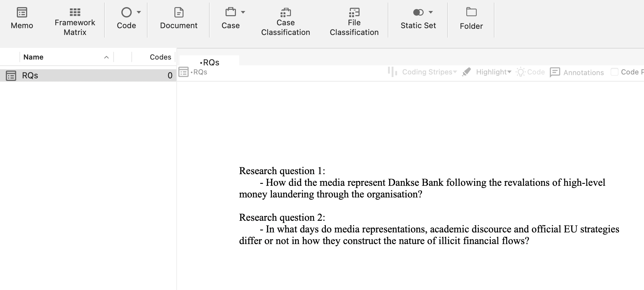
Task: Enable the Code Panel checkbox
Action: coord(614,72)
